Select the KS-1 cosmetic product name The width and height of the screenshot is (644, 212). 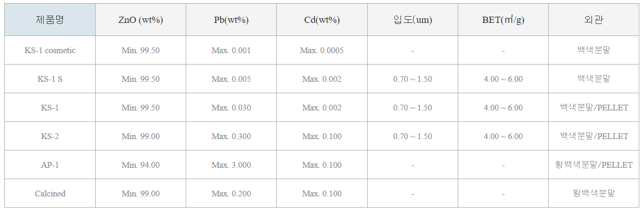click(x=50, y=51)
